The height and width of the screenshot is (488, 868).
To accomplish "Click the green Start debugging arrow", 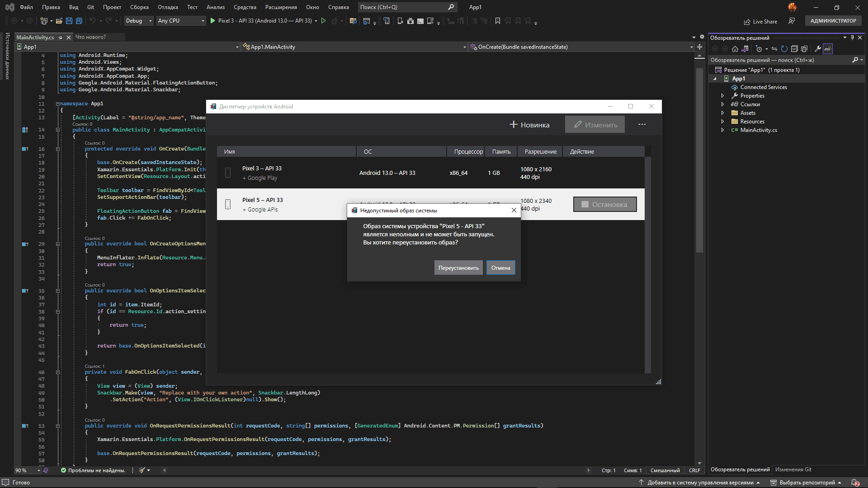I will pyautogui.click(x=213, y=21).
